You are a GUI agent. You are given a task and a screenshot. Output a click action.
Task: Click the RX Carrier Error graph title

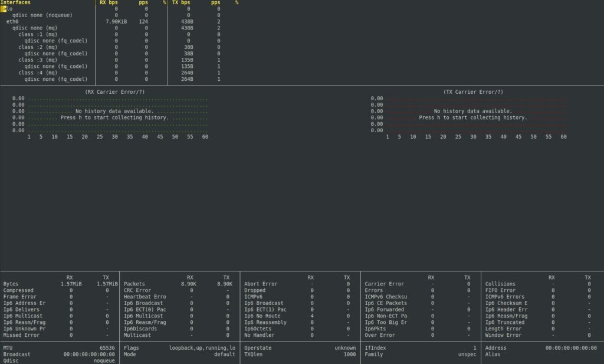point(115,92)
